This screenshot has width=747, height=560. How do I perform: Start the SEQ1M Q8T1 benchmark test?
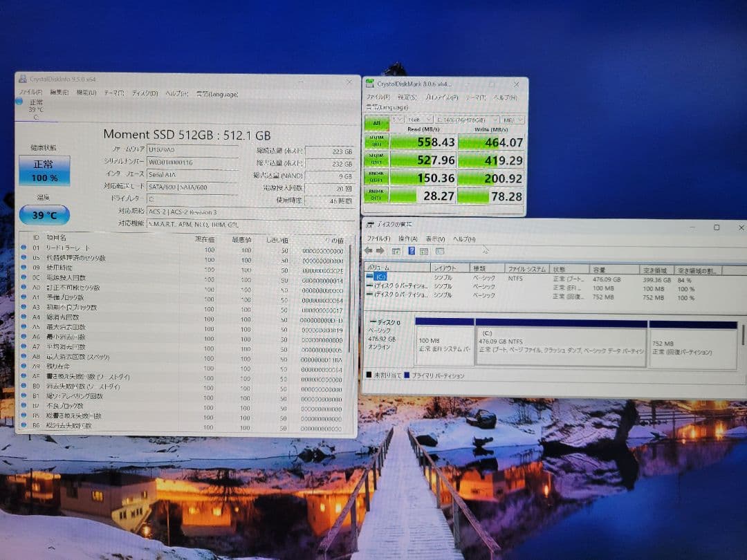tap(376, 142)
